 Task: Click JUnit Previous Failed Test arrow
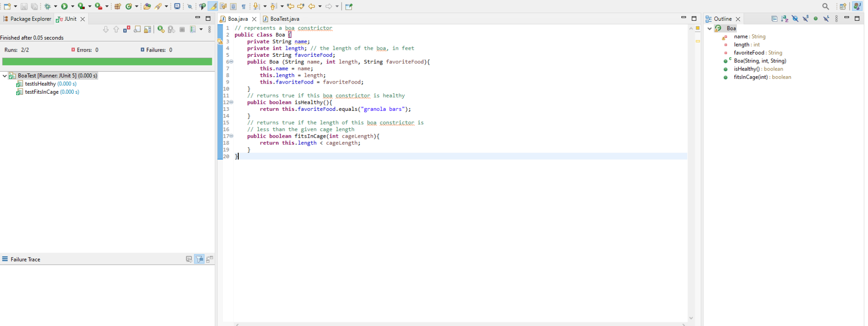coord(116,29)
